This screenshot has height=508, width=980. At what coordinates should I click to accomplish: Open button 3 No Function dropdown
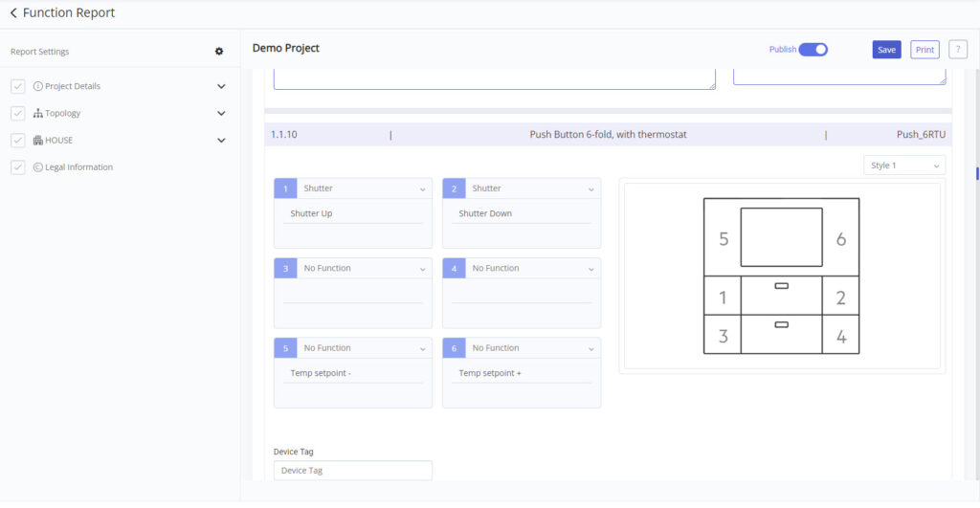coord(364,268)
